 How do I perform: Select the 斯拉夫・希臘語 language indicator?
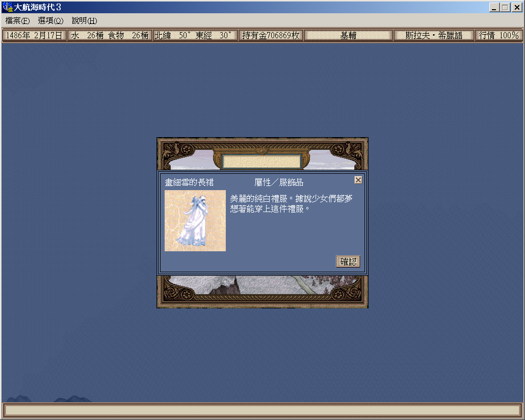(433, 36)
